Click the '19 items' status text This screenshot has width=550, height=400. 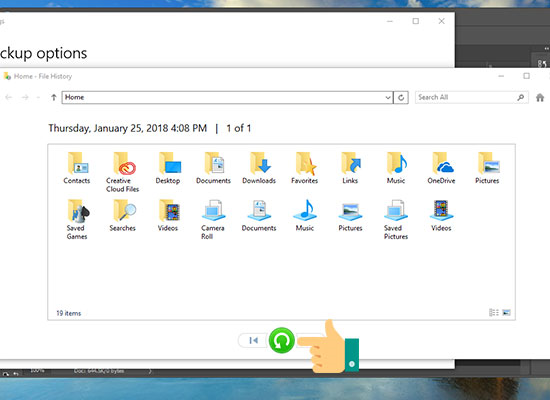pyautogui.click(x=69, y=313)
